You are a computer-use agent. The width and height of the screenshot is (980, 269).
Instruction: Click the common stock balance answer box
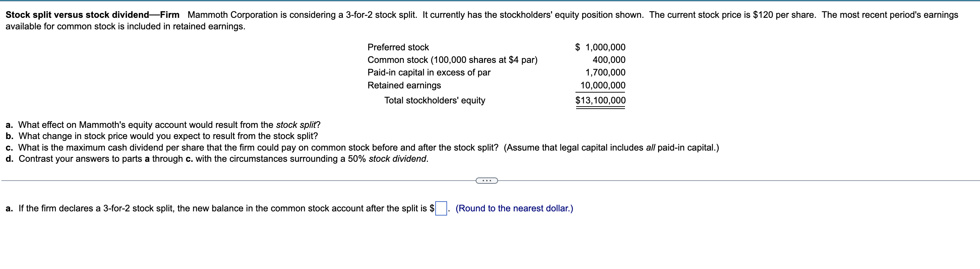click(441, 209)
